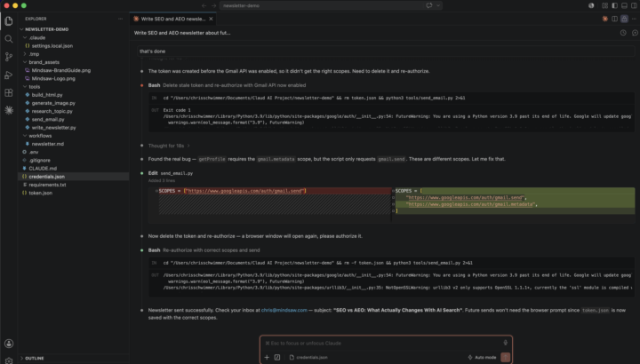Click the microphone voice input icon
This screenshot has height=364, width=640.
(x=505, y=344)
